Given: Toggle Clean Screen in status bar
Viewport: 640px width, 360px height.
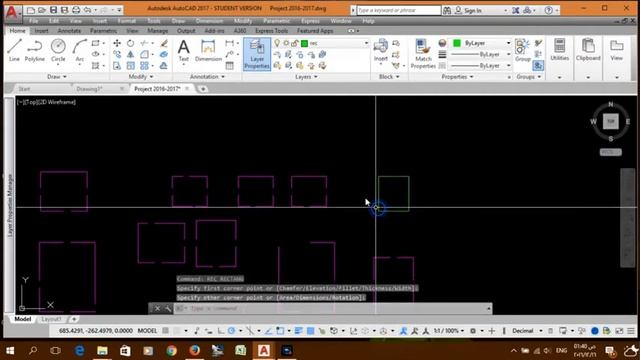Looking at the screenshot, I should click(619, 331).
